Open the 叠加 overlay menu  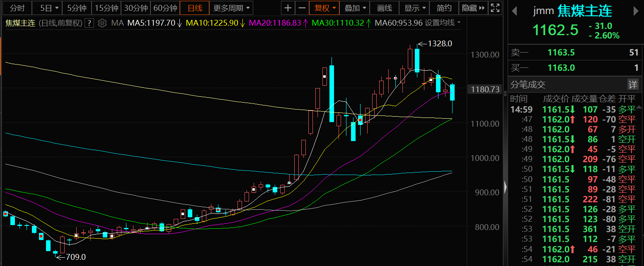355,8
